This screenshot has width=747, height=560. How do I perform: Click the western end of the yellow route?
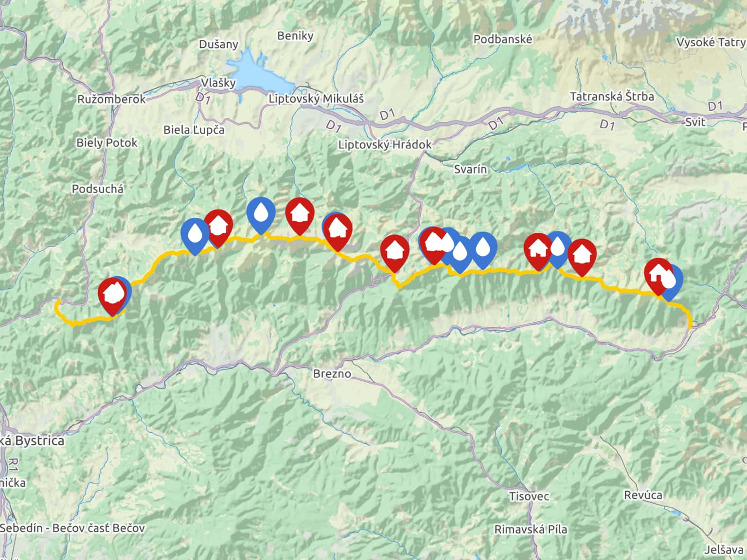tap(57, 303)
